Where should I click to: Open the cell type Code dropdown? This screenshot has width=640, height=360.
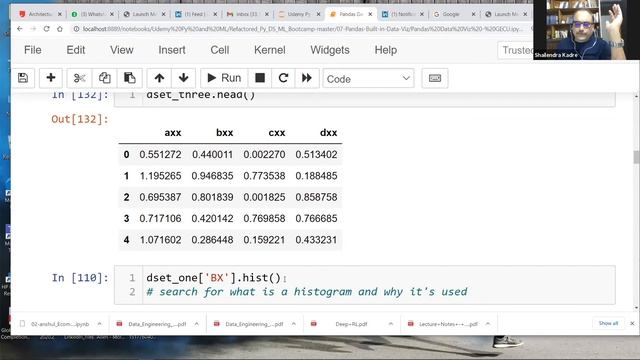(x=368, y=78)
